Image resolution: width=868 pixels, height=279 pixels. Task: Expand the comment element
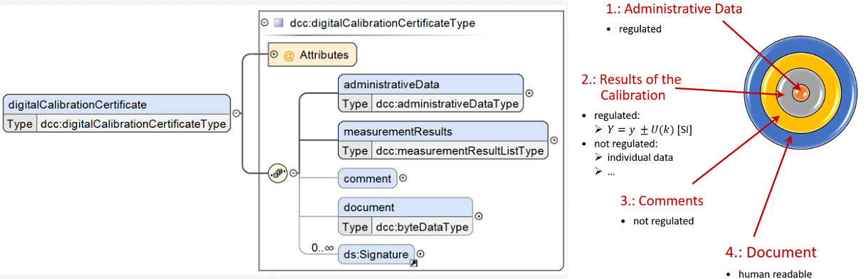point(403,178)
